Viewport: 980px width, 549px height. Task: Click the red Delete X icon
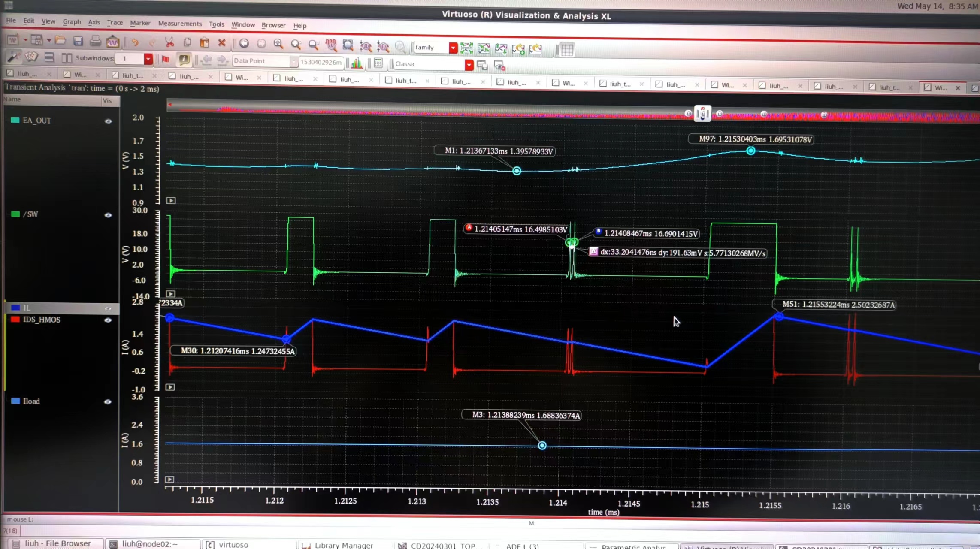(x=221, y=42)
